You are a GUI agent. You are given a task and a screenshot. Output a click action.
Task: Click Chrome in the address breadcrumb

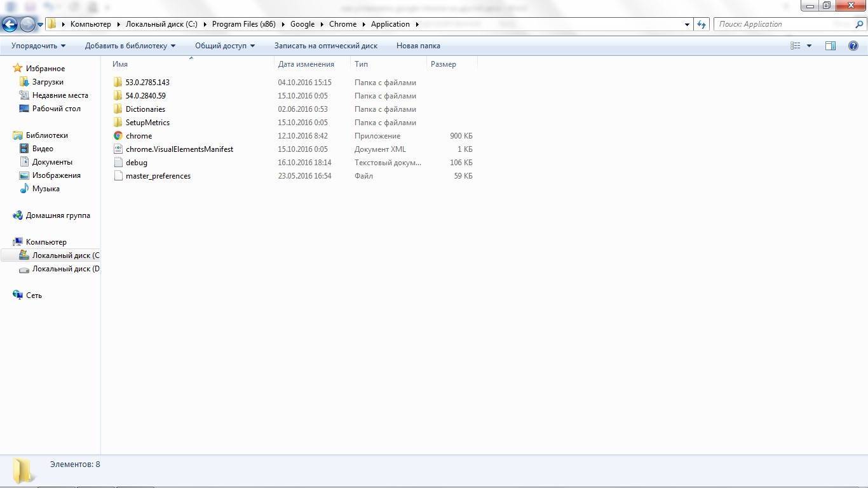point(342,24)
